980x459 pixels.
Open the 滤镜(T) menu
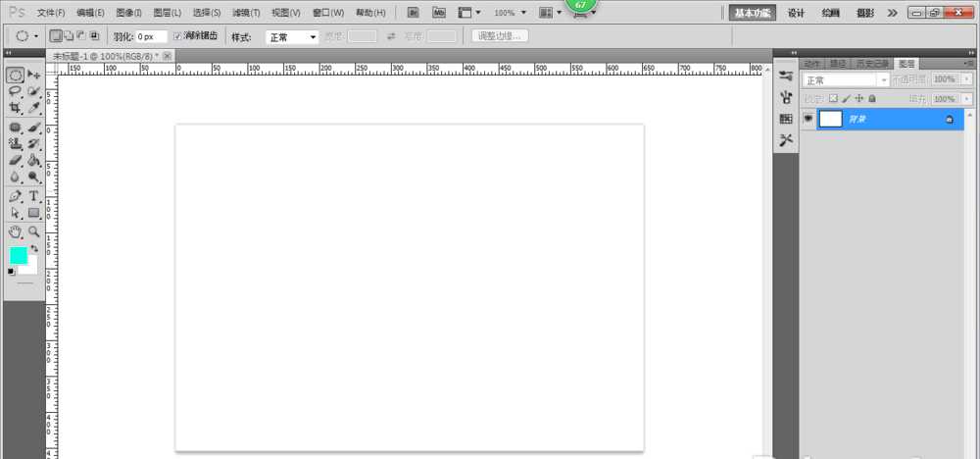point(246,13)
